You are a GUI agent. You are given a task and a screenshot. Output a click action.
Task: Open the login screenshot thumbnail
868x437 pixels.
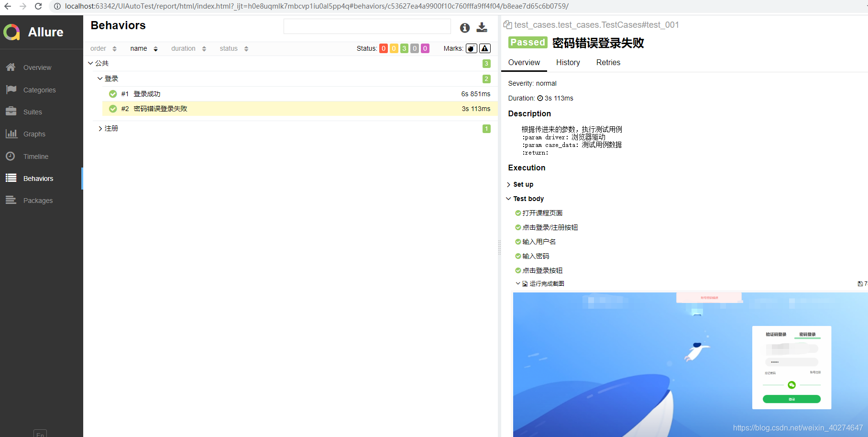[690, 364]
